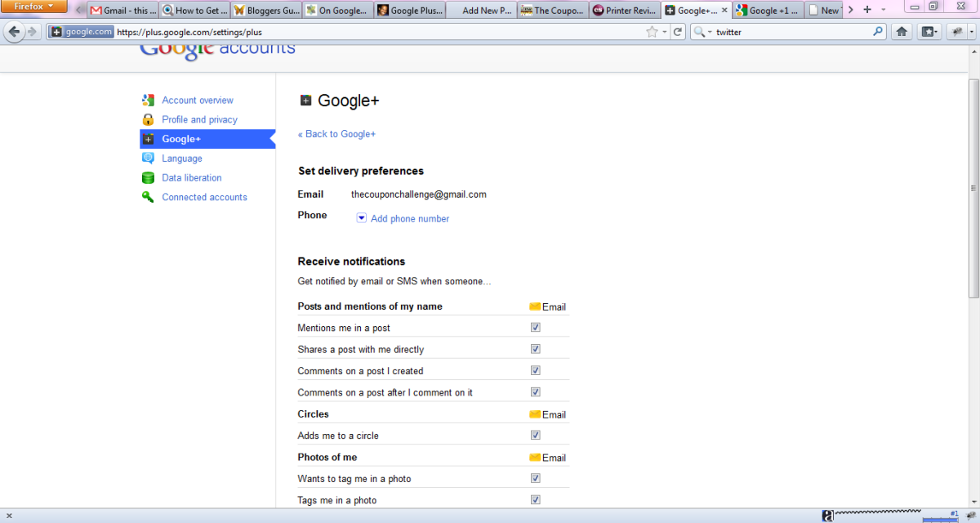
Task: Switch to the 'On Google...' tab
Action: (x=337, y=11)
